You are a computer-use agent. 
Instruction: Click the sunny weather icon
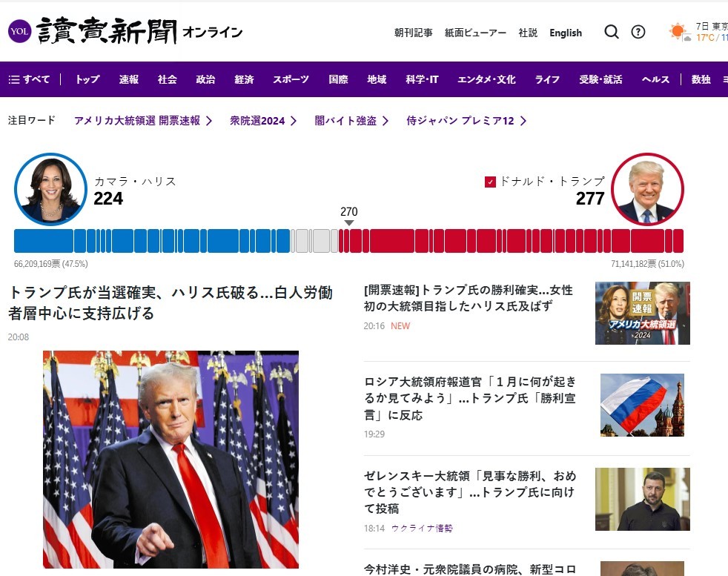tap(679, 32)
